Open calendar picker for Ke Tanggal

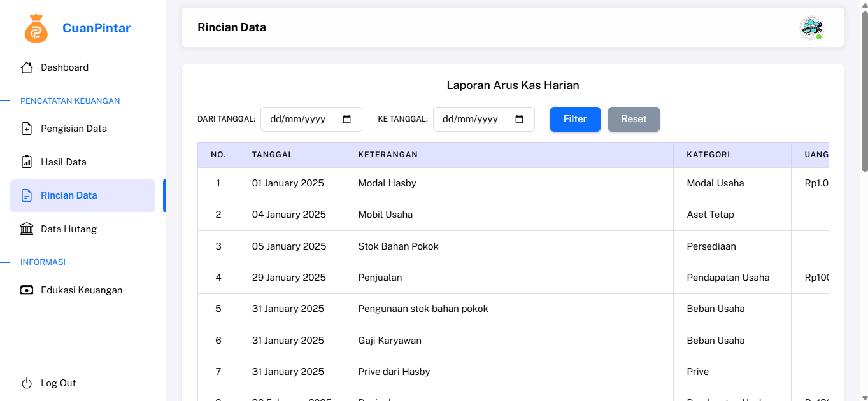click(519, 119)
